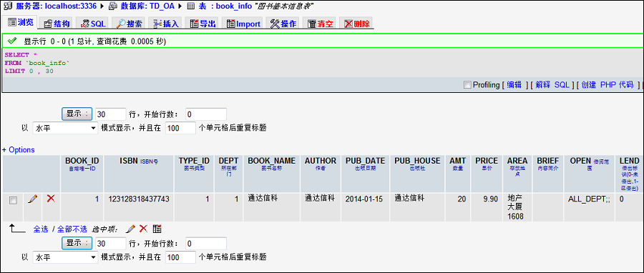Click bottom row count field showing 30
This screenshot has height=273, width=644.
click(110, 244)
